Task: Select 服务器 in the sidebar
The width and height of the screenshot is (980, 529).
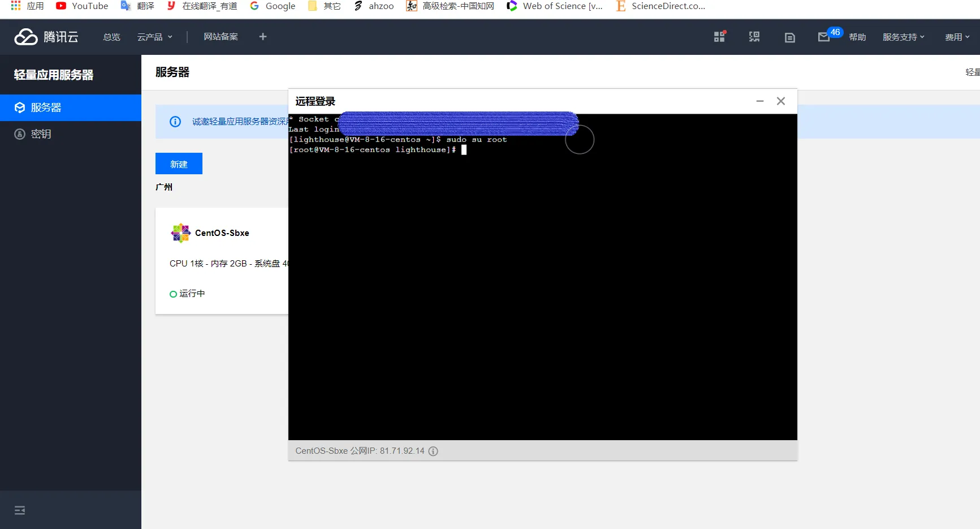Action: [x=46, y=107]
